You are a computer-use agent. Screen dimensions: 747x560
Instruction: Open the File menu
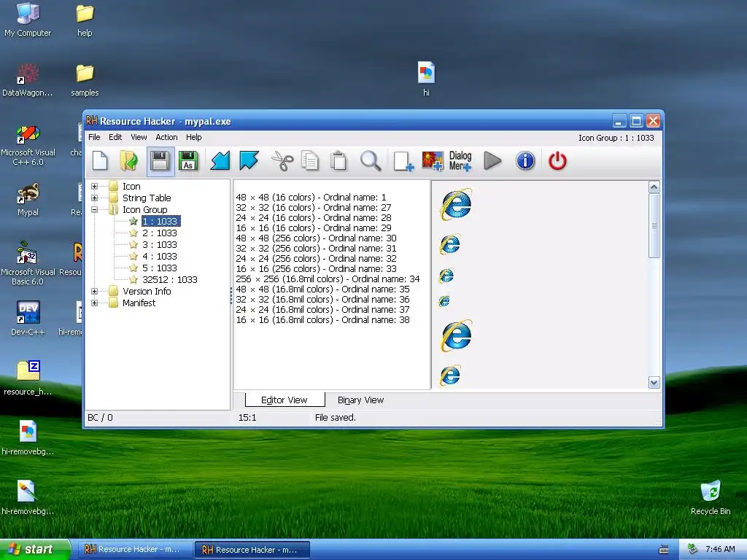94,137
